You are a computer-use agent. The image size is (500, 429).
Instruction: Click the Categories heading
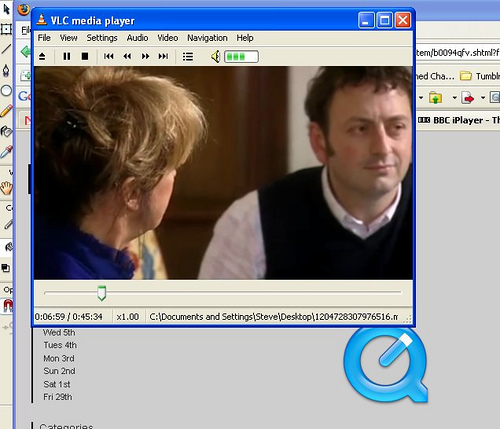point(66,426)
